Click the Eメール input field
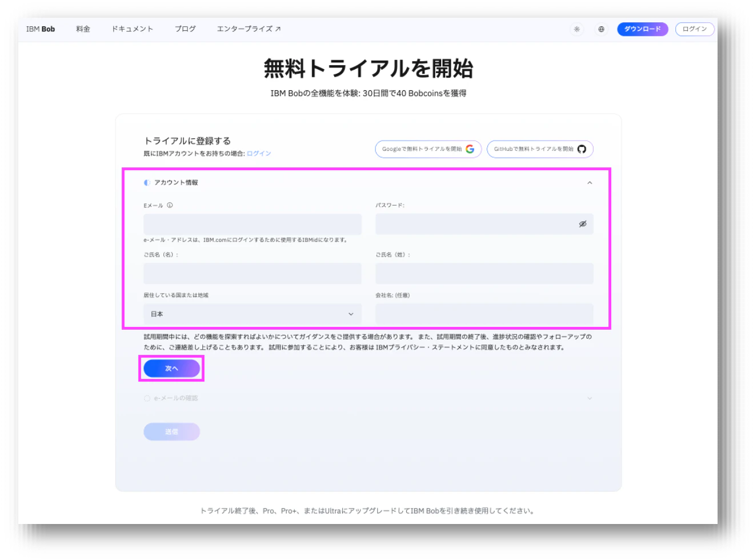The image size is (753, 560). tap(253, 224)
